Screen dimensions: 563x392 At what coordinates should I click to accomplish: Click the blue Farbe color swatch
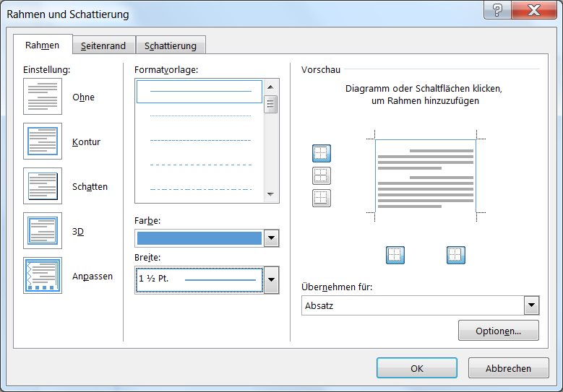[x=199, y=238]
